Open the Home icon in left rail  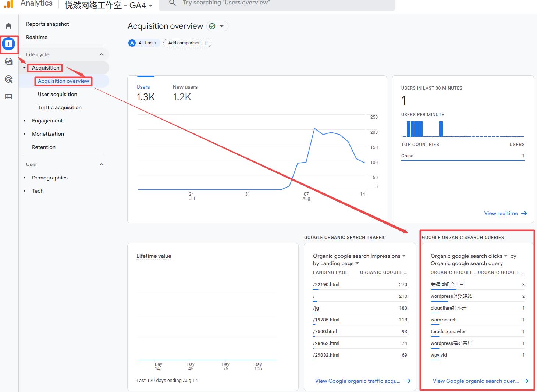tap(8, 26)
